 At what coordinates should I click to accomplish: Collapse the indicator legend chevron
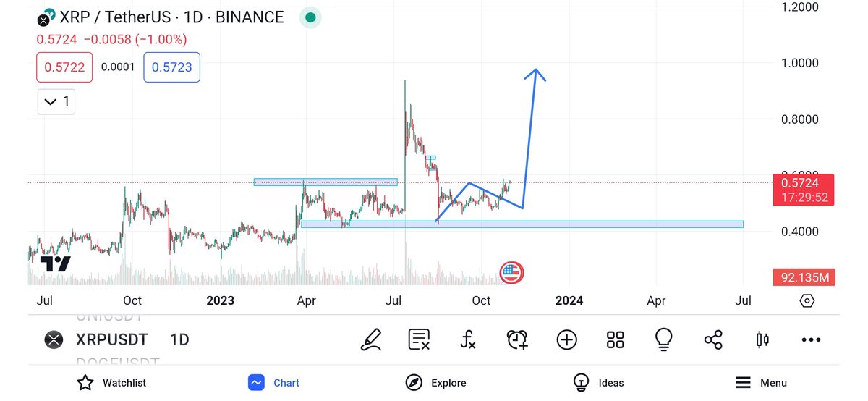[51, 102]
